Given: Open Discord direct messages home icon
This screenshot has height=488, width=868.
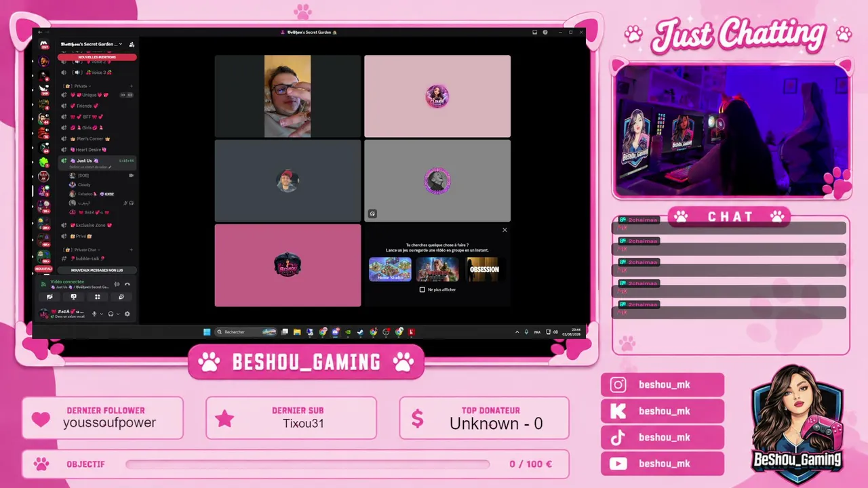Looking at the screenshot, I should pyautogui.click(x=44, y=45).
